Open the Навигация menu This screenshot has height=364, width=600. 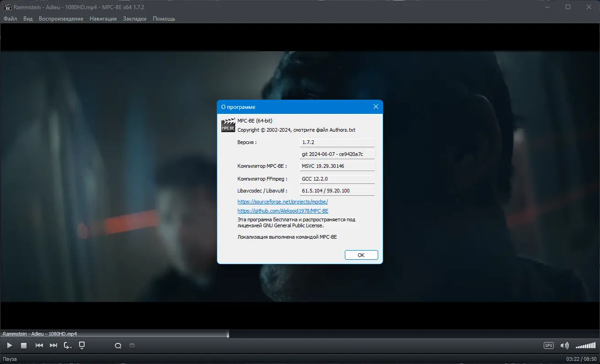(x=103, y=19)
